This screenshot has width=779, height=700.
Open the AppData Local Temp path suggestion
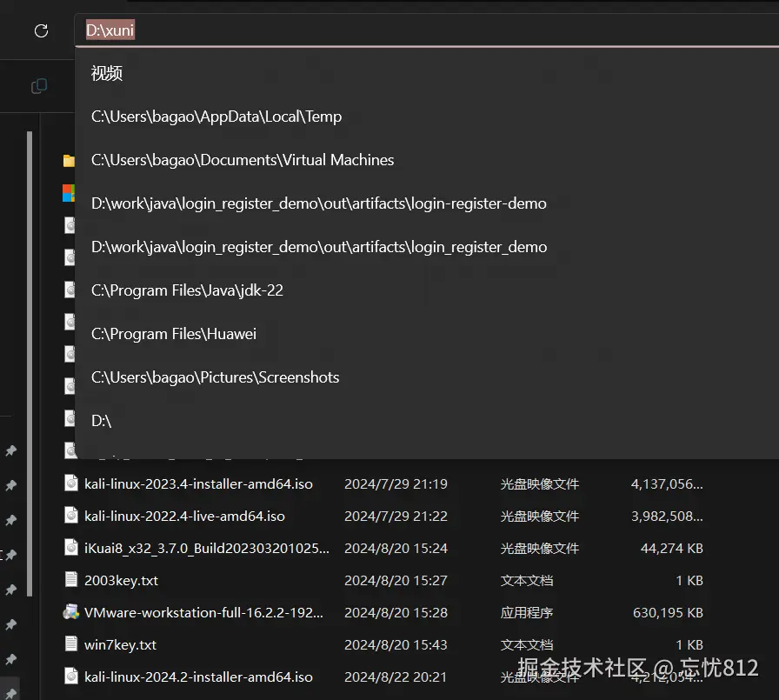(216, 116)
